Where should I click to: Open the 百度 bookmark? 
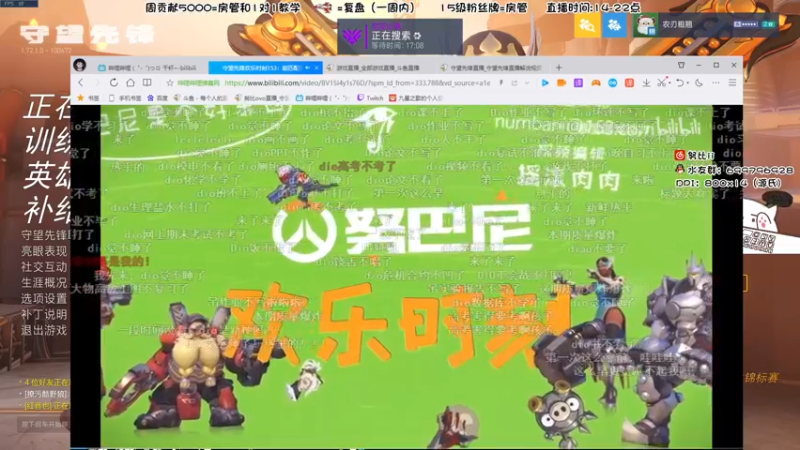coord(157,98)
